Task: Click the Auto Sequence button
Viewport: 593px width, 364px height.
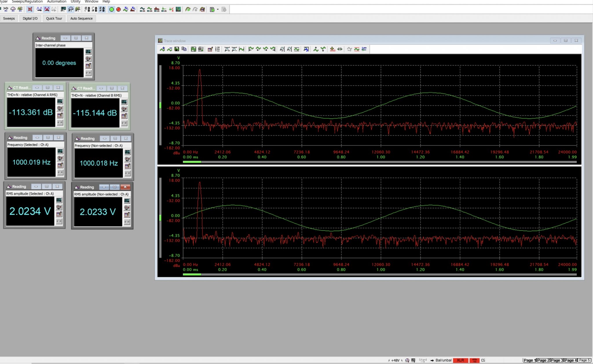Action: (x=81, y=18)
